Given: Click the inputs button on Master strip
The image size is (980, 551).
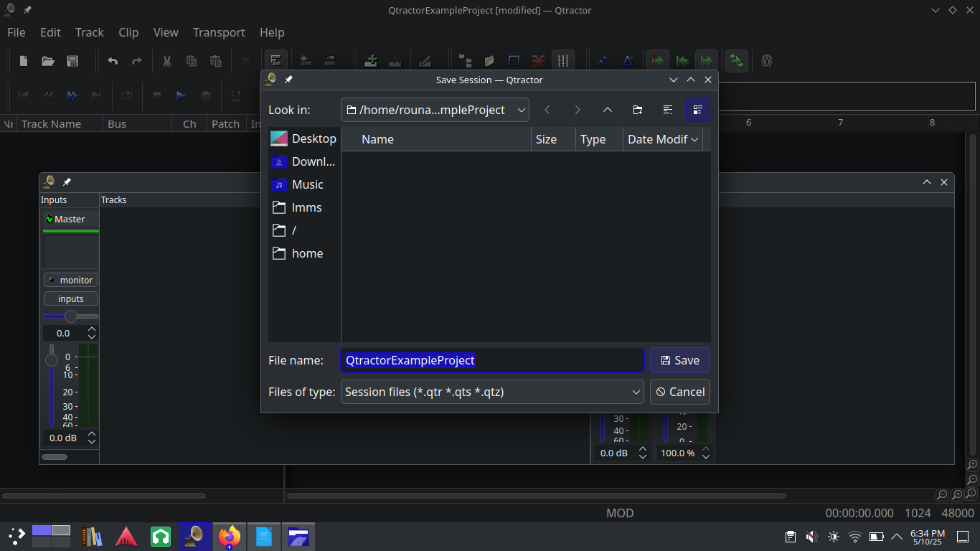Looking at the screenshot, I should (x=70, y=298).
